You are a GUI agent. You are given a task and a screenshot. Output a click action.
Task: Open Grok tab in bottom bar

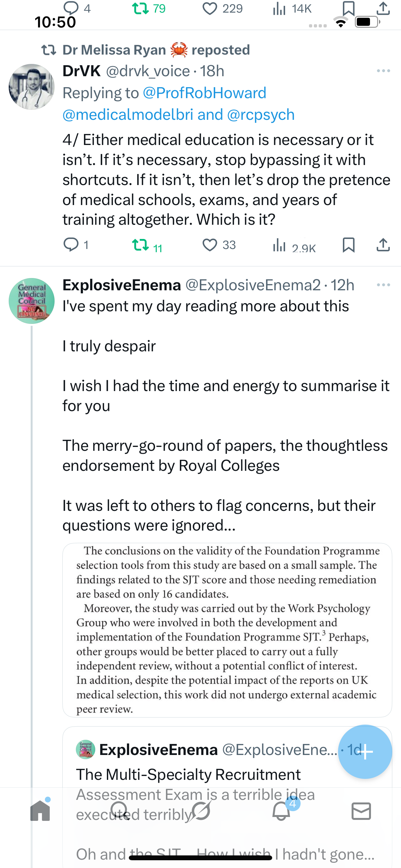pos(200,811)
